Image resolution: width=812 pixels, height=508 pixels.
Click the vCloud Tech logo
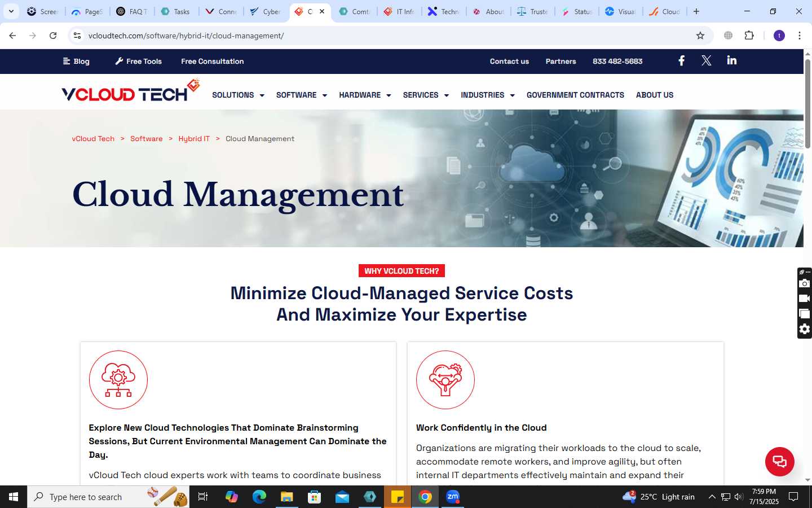(x=131, y=91)
